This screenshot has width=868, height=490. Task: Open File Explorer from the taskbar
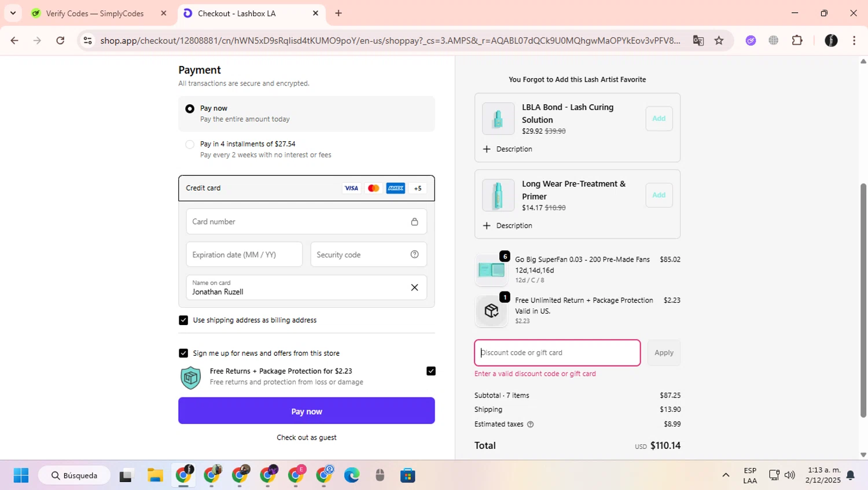[155, 476]
